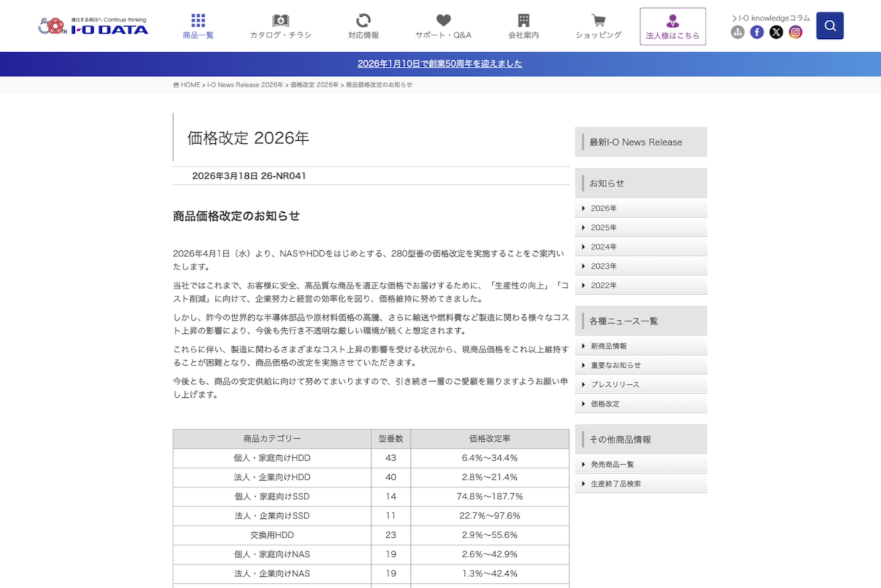This screenshot has height=588, width=881.
Task: Open the gray sitemap icon
Action: (737, 32)
